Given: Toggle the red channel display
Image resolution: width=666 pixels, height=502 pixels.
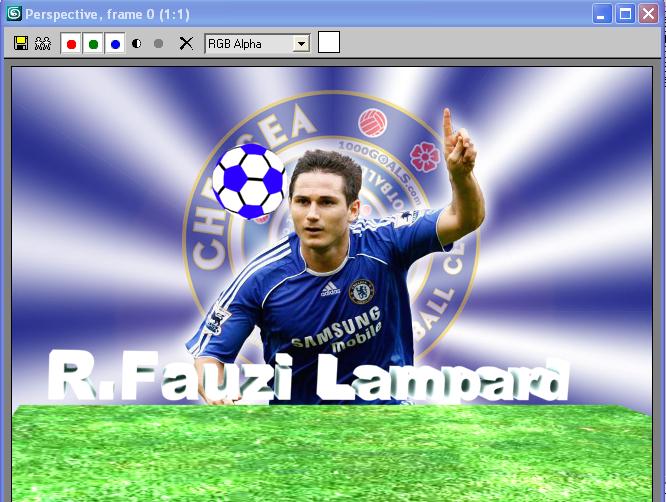Looking at the screenshot, I should [71, 44].
